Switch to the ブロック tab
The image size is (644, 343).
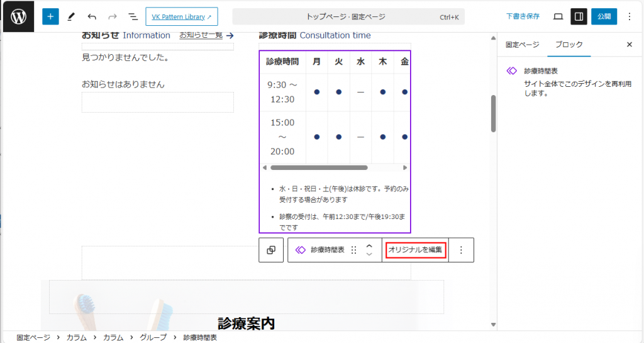tap(568, 45)
